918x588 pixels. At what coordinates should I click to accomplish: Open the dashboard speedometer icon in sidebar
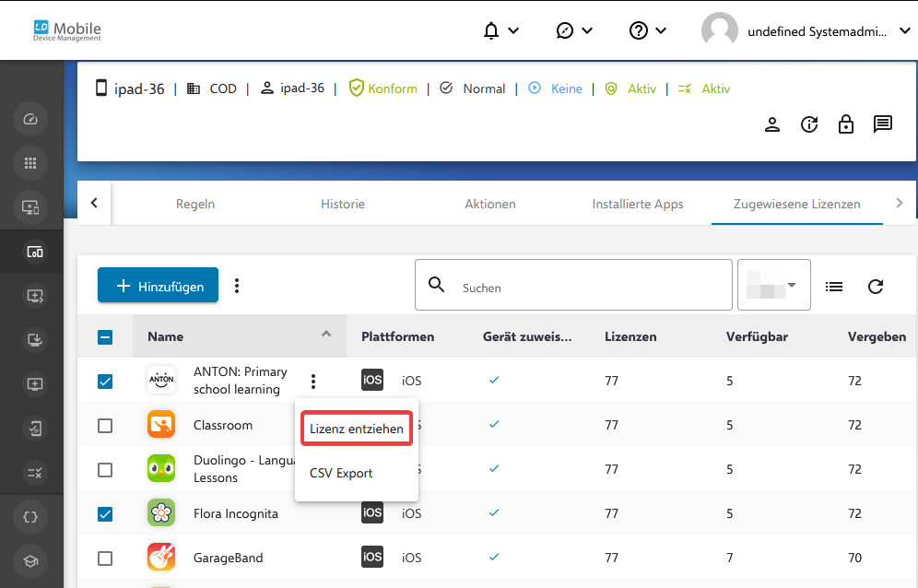pos(30,119)
